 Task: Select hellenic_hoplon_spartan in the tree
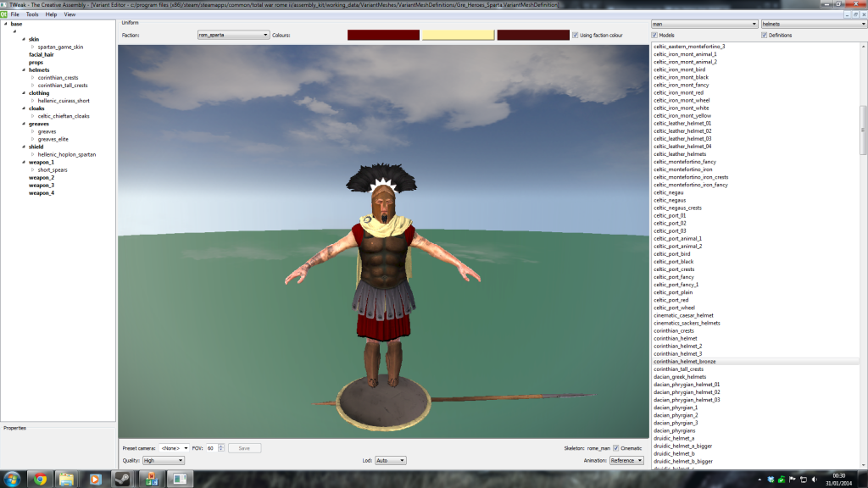tap(66, 154)
